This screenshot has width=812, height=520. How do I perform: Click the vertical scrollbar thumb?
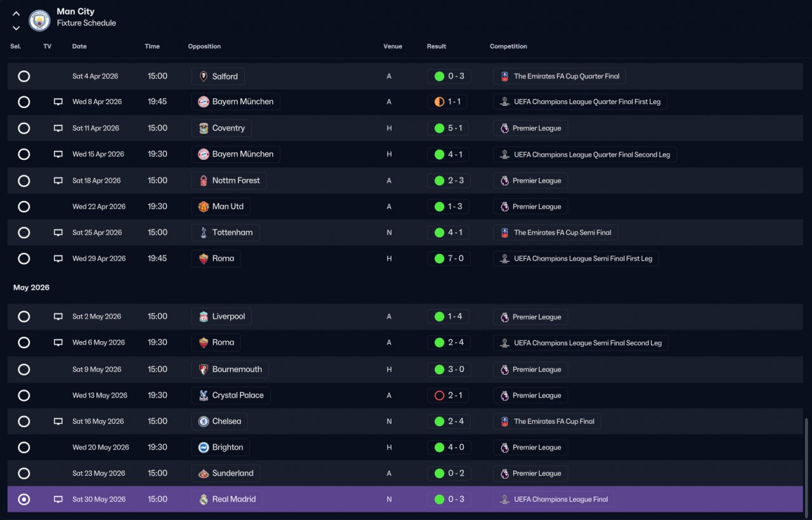point(807,465)
